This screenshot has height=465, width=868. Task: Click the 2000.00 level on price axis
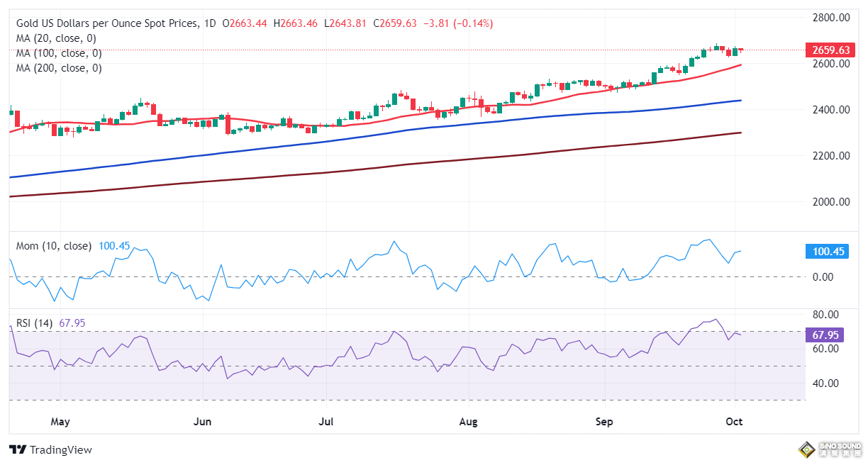(830, 202)
